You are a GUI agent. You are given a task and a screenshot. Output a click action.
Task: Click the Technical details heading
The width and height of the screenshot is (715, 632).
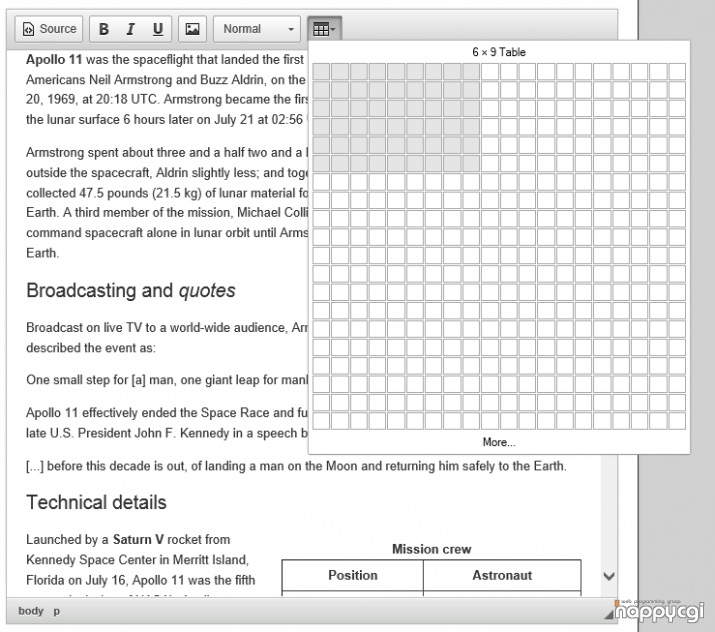point(96,502)
